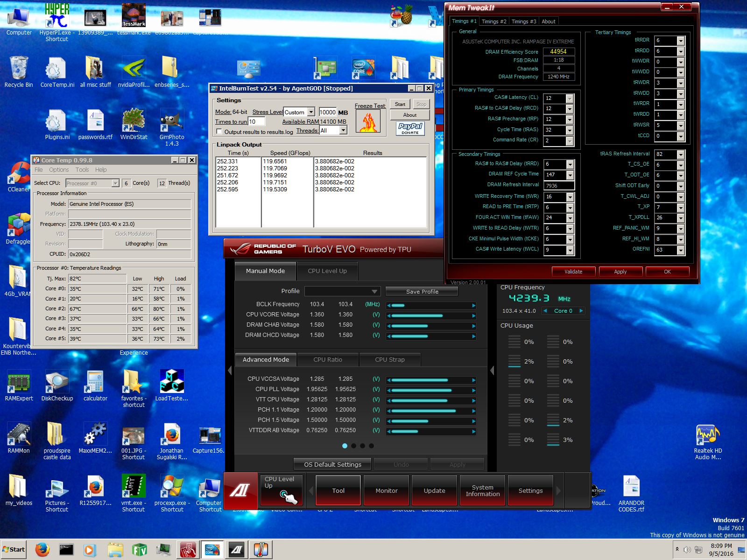Open CPU Level Up in AI Suite bar
Image resolution: width=747 pixels, height=560 pixels.
tap(282, 490)
